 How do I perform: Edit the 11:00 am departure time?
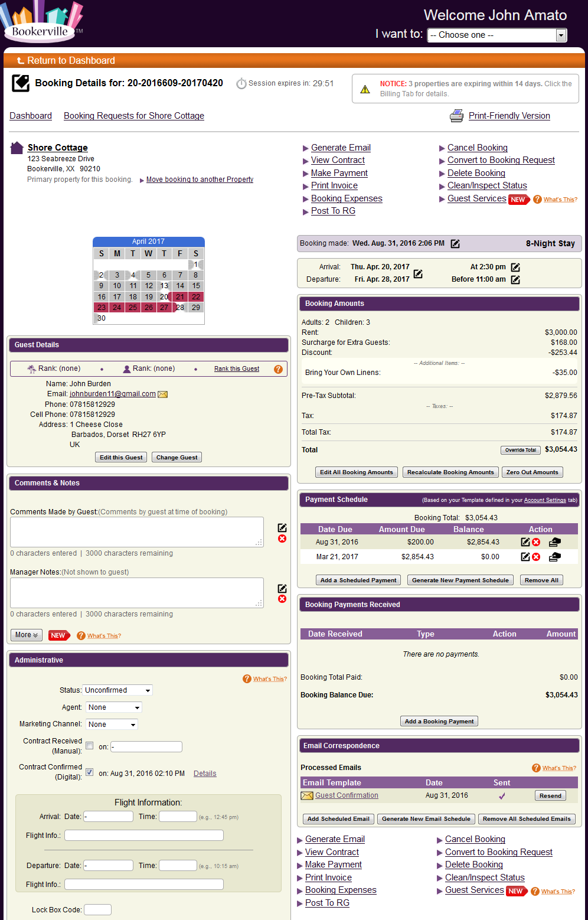515,279
